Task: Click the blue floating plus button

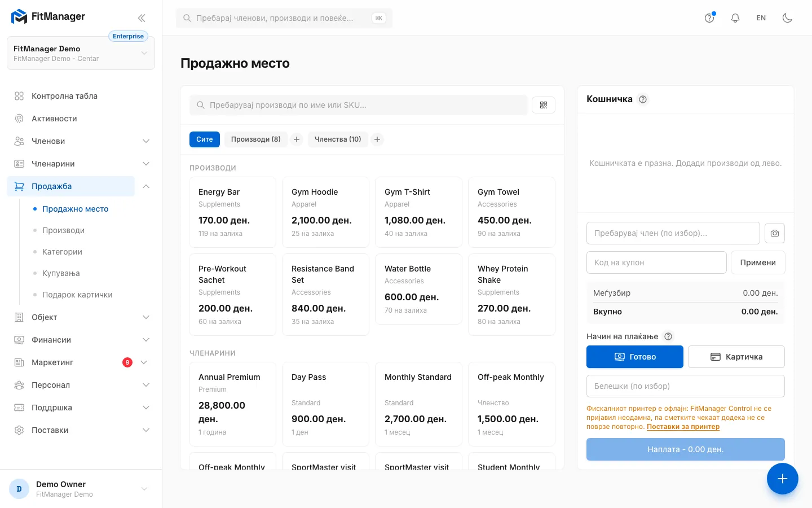Action: click(782, 479)
